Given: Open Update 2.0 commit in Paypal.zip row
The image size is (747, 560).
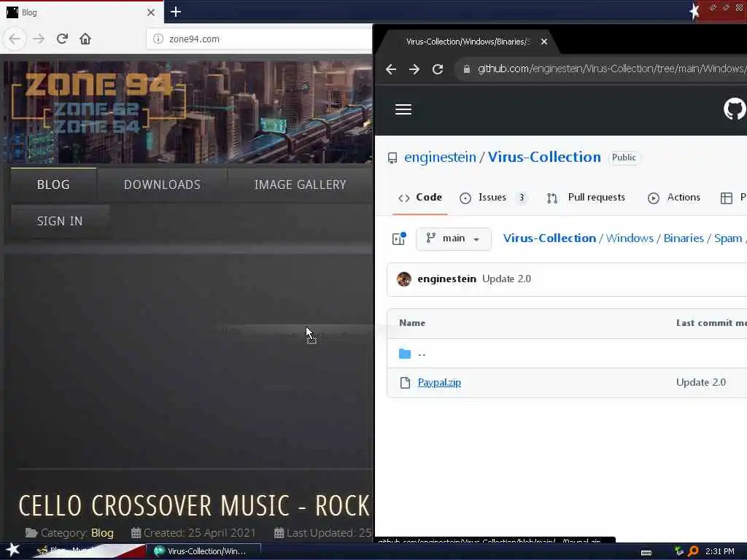Looking at the screenshot, I should pos(701,382).
